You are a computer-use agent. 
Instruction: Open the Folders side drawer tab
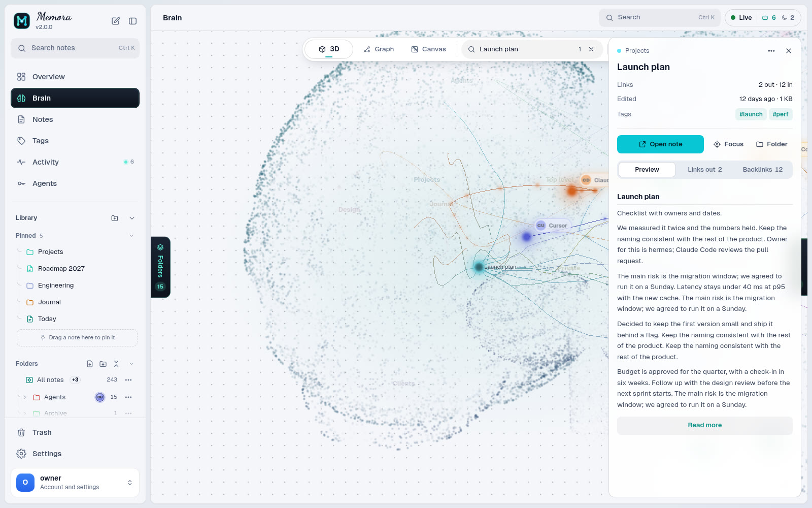(x=160, y=267)
